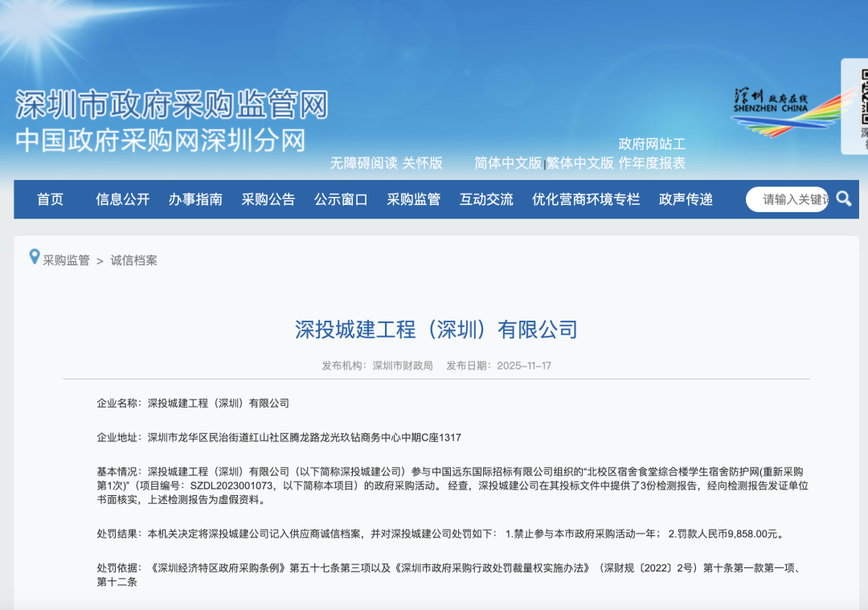Click the location pin breadcrumb icon
868x610 pixels.
tap(34, 257)
